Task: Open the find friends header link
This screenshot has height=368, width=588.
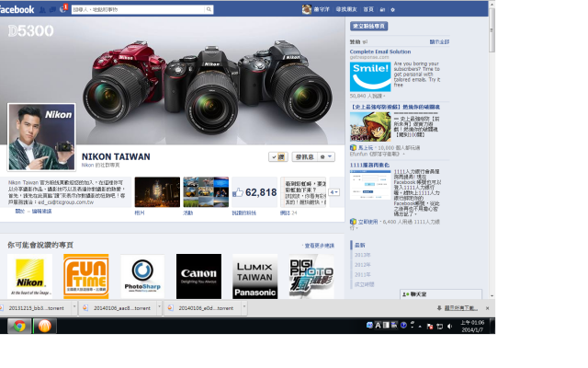Action: (x=346, y=9)
